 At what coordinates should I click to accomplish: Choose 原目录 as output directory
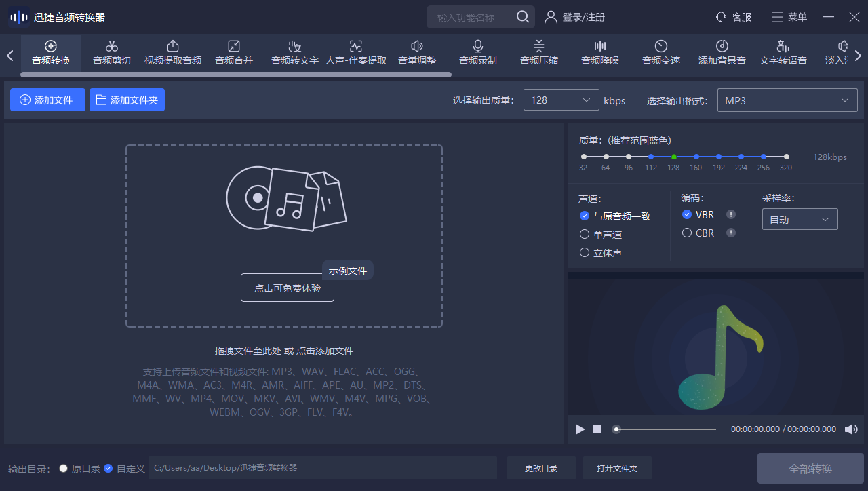tap(63, 468)
